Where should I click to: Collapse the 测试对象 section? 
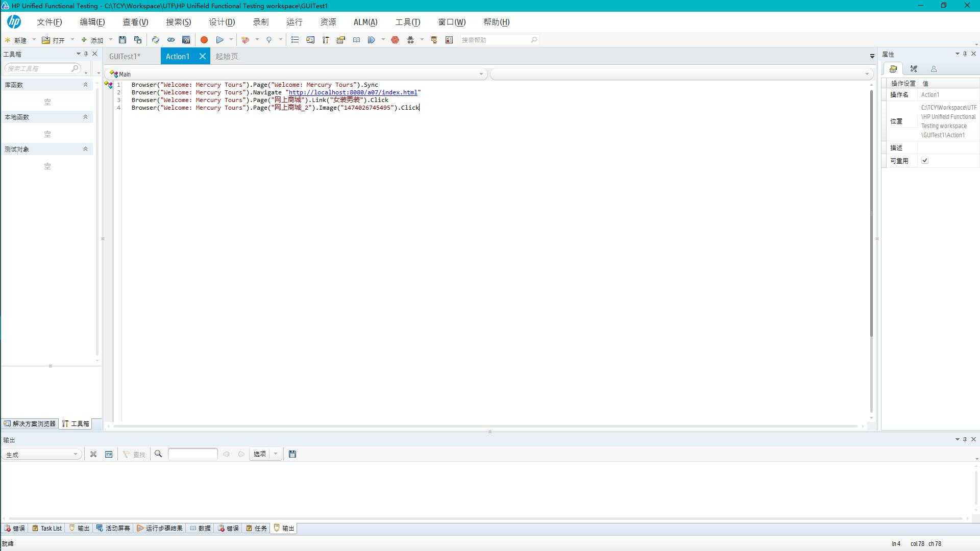click(x=85, y=149)
